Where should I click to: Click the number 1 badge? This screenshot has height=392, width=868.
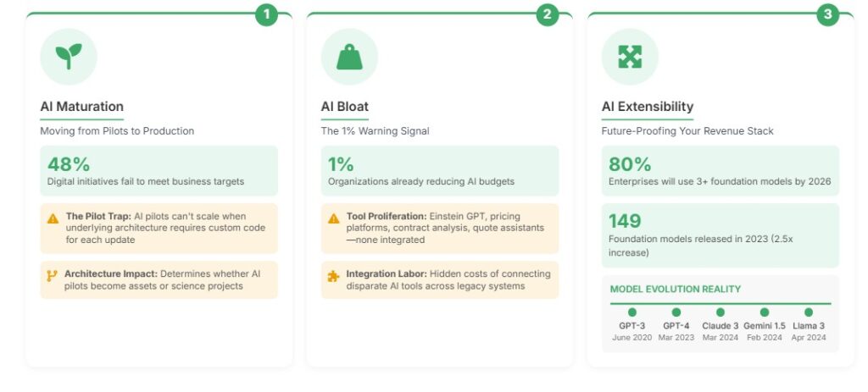click(x=266, y=14)
